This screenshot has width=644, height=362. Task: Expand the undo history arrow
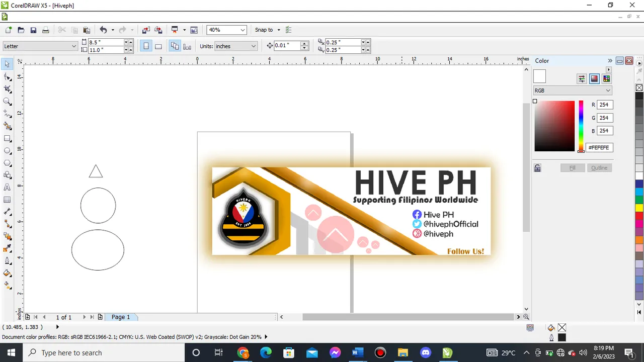tap(113, 30)
